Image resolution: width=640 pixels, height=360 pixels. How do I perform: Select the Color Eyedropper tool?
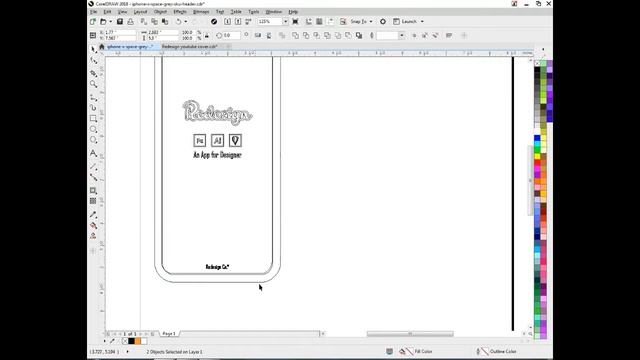point(93,215)
